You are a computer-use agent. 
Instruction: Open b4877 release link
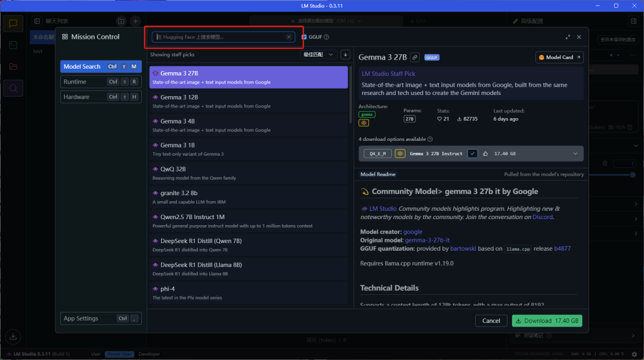coord(562,248)
